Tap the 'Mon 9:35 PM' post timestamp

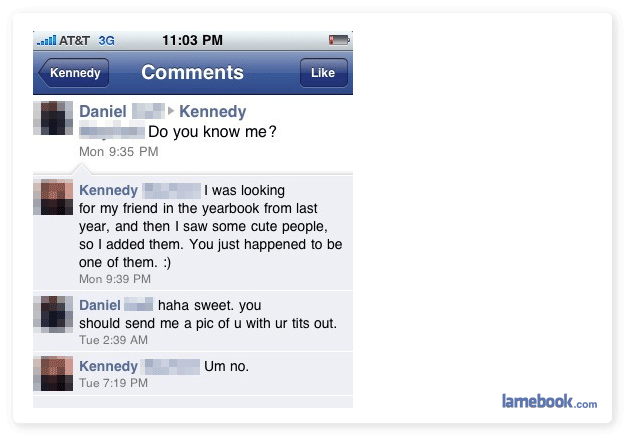[x=118, y=151]
